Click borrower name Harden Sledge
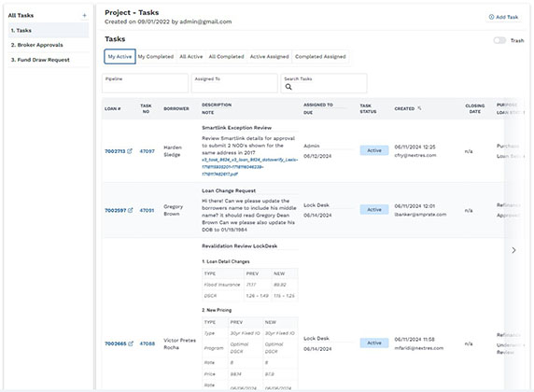Image resolution: width=534 pixels, height=392 pixels. 173,151
